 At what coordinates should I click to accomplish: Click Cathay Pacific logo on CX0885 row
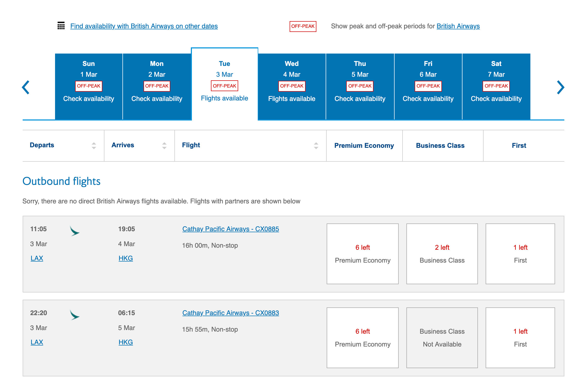point(75,231)
